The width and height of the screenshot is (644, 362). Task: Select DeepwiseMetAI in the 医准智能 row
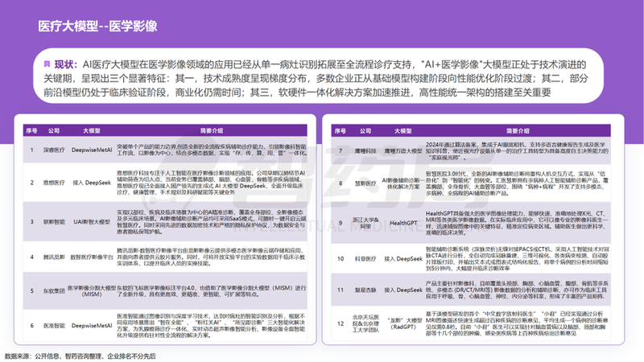click(92, 326)
